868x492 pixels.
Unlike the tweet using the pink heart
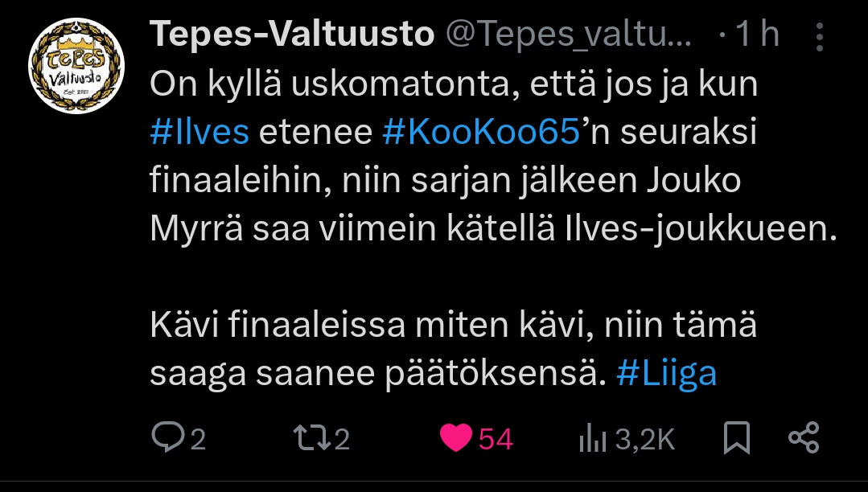pos(457,438)
